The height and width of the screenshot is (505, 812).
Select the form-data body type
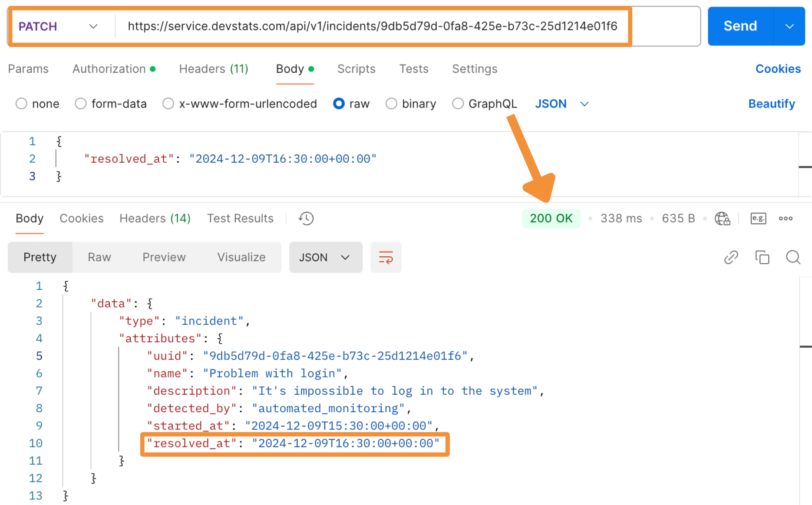point(111,104)
